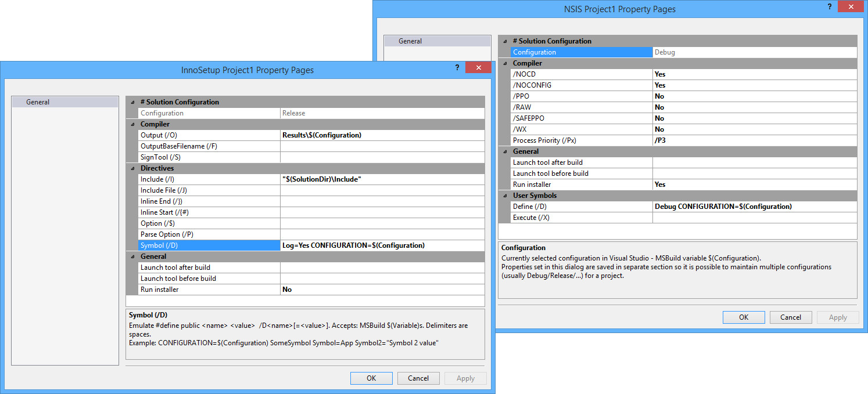The height and width of the screenshot is (394, 868).
Task: Open Process Priority value /P3
Action: click(x=755, y=140)
